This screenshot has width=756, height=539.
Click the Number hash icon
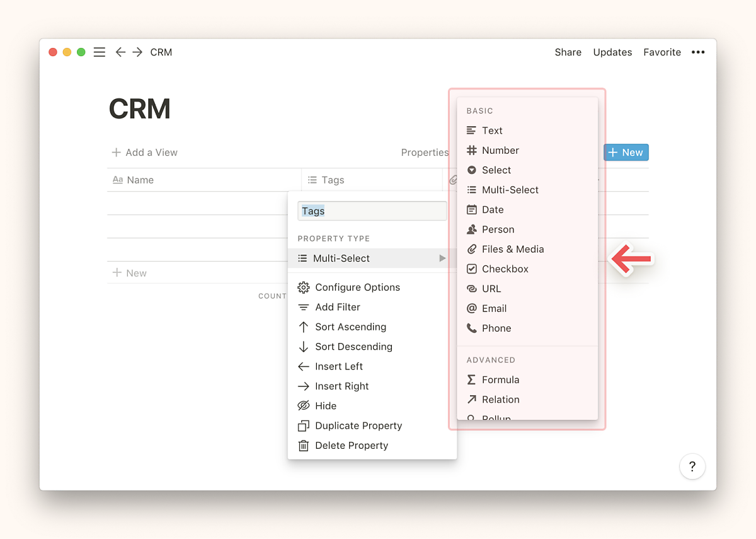tap(471, 150)
